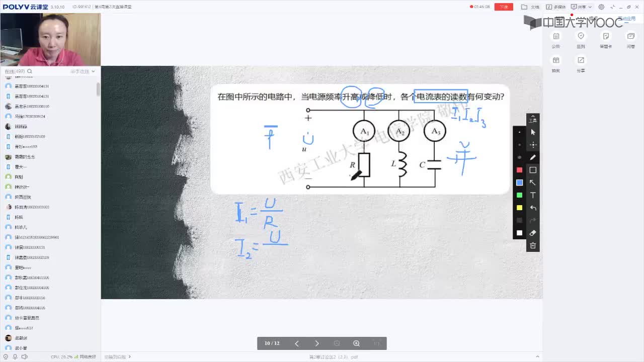Pick the green pen color
Image resolution: width=644 pixels, height=362 pixels.
[x=520, y=195]
